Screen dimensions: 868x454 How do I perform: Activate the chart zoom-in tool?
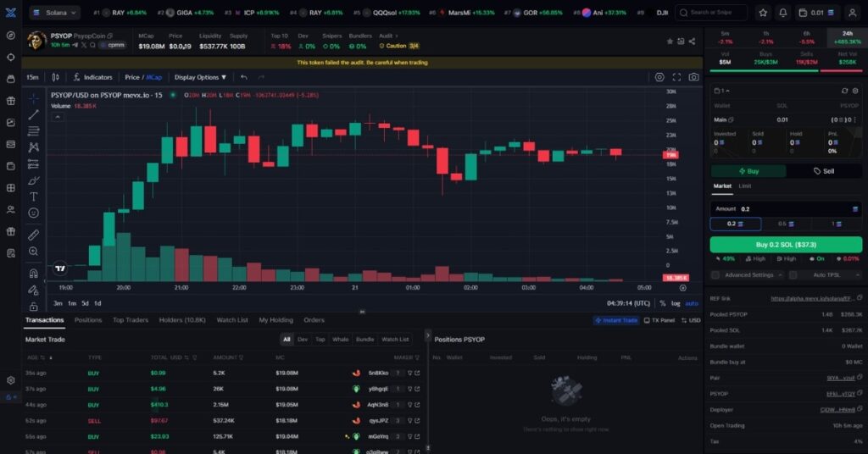point(34,251)
